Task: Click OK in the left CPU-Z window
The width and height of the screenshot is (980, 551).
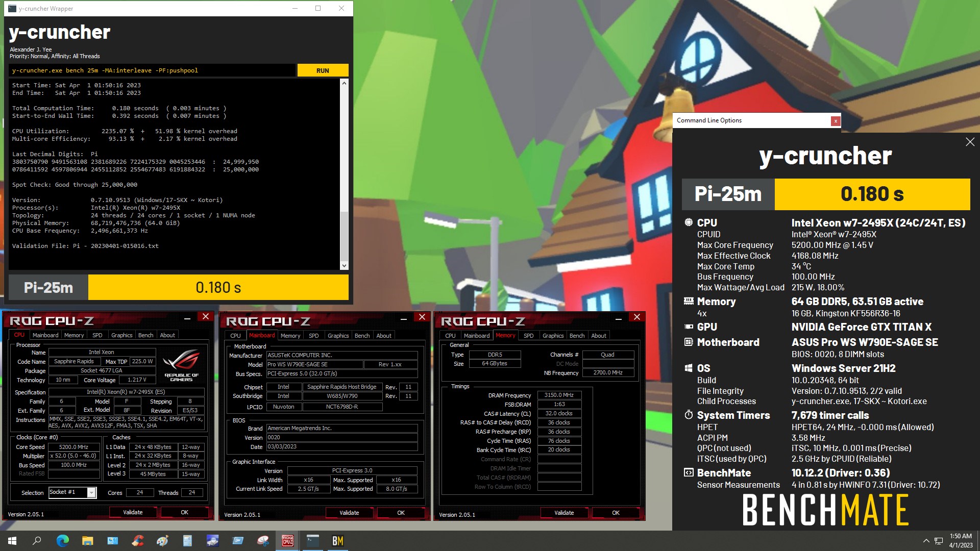Action: pos(185,512)
